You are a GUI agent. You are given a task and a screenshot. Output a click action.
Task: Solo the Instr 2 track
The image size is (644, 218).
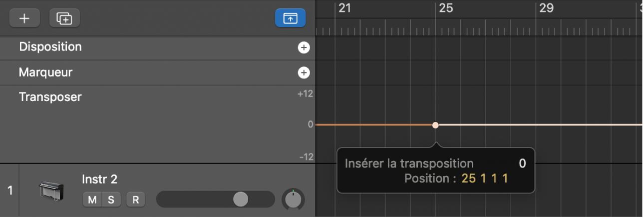click(x=111, y=200)
